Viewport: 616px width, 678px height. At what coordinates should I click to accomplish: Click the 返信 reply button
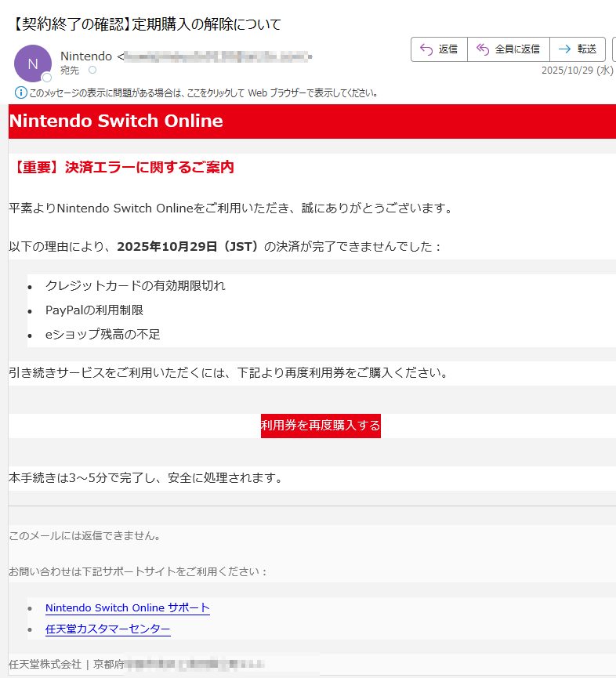(439, 49)
